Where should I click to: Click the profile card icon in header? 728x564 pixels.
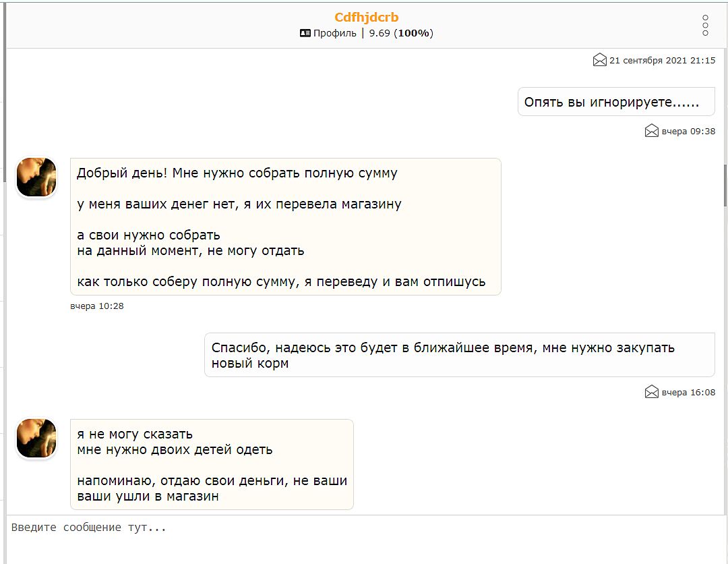[x=305, y=33]
